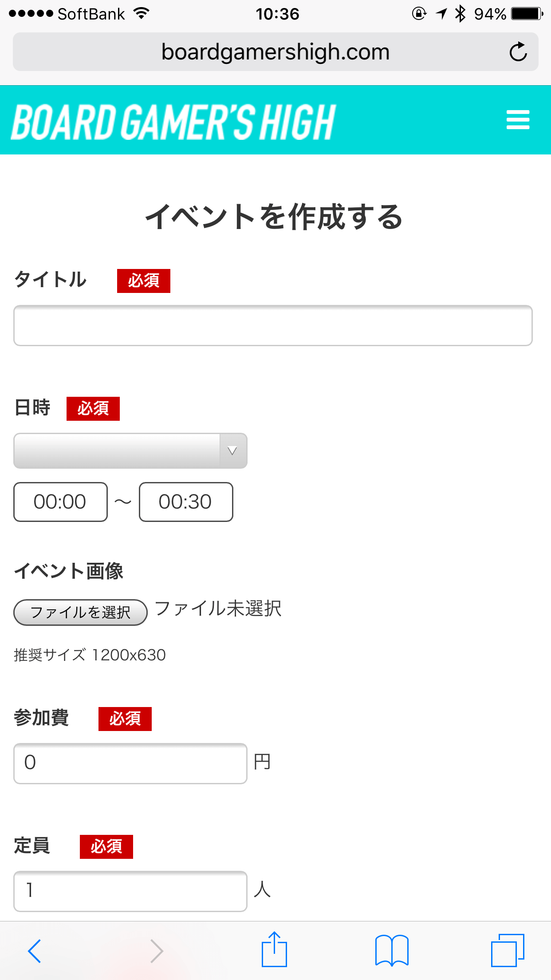Tap the boardgamershigh.com address bar

275,52
